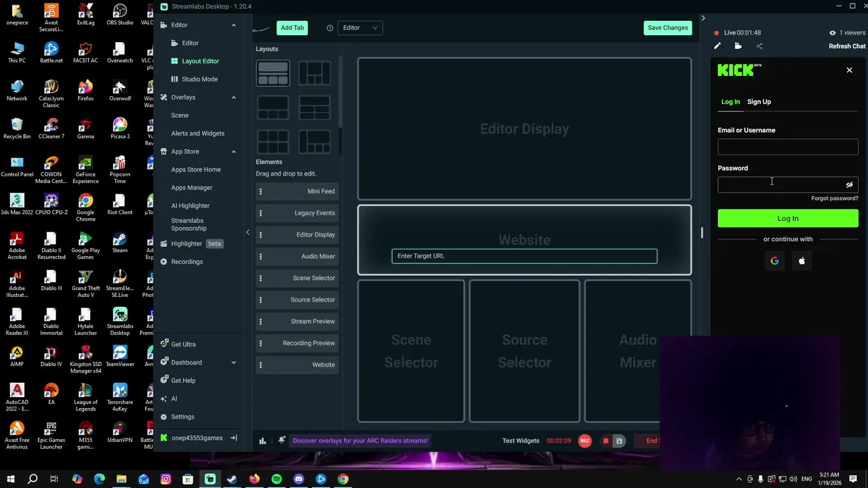
Task: Click the Audio Mixer element drag handle
Action: click(x=260, y=256)
